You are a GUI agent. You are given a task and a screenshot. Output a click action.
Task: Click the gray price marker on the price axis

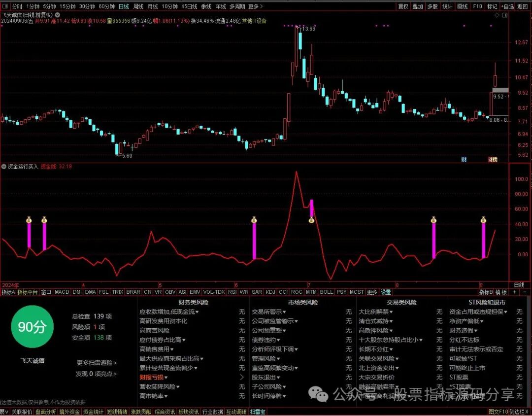pos(500,90)
